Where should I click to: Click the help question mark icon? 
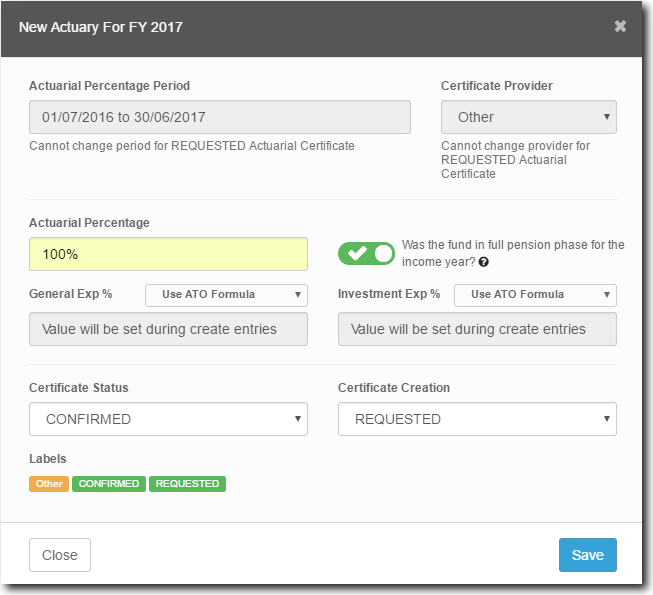(484, 262)
